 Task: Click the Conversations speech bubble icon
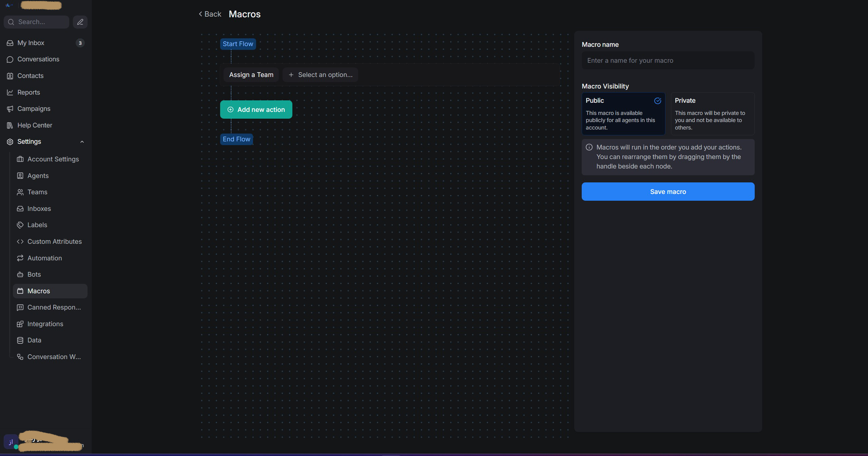pyautogui.click(x=10, y=59)
